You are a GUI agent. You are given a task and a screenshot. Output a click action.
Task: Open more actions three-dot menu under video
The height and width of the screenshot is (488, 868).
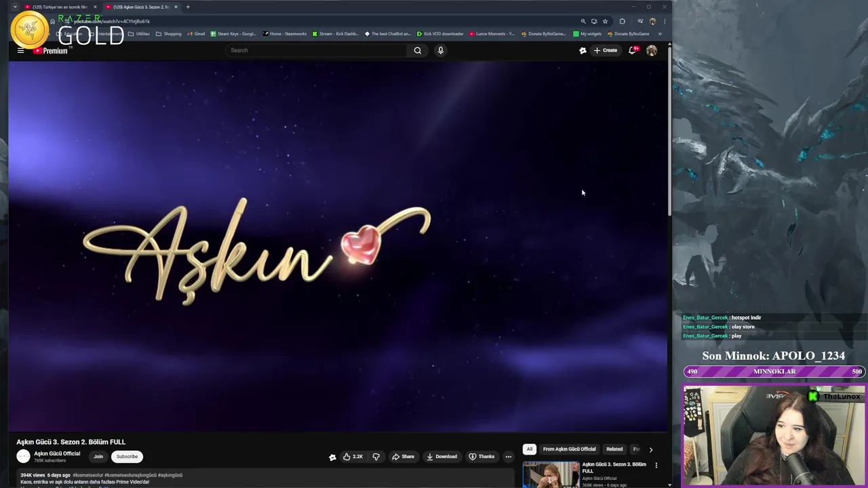click(x=509, y=457)
